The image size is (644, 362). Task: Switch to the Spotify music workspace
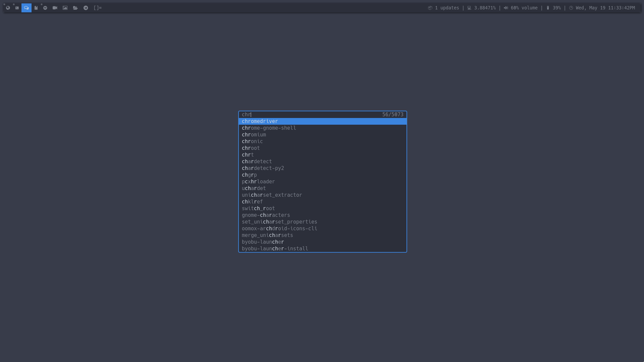pos(45,8)
